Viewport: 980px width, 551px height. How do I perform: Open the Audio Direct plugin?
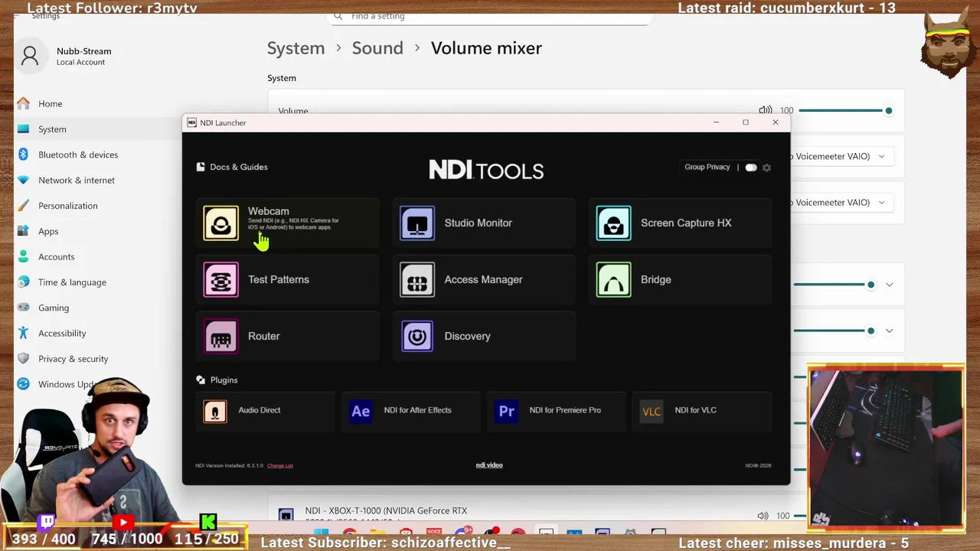pyautogui.click(x=265, y=411)
